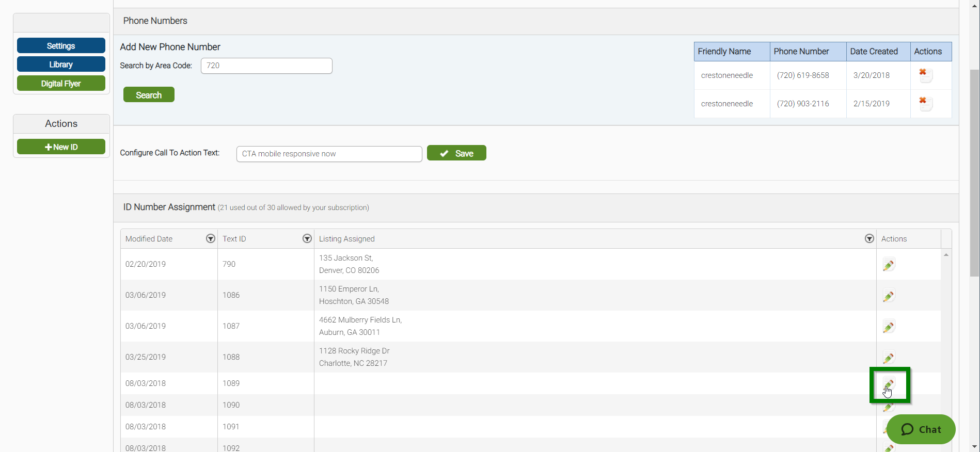Search phone numbers by area code
Viewport: 980px width, 452px height.
tap(149, 94)
